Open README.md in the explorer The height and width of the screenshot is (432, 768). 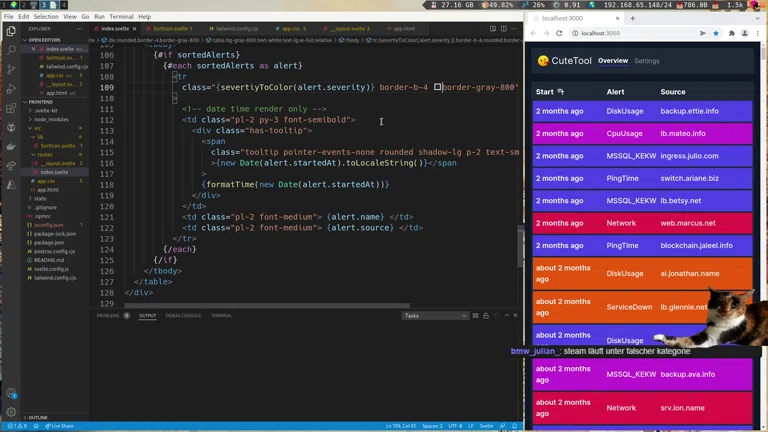pyautogui.click(x=48, y=261)
